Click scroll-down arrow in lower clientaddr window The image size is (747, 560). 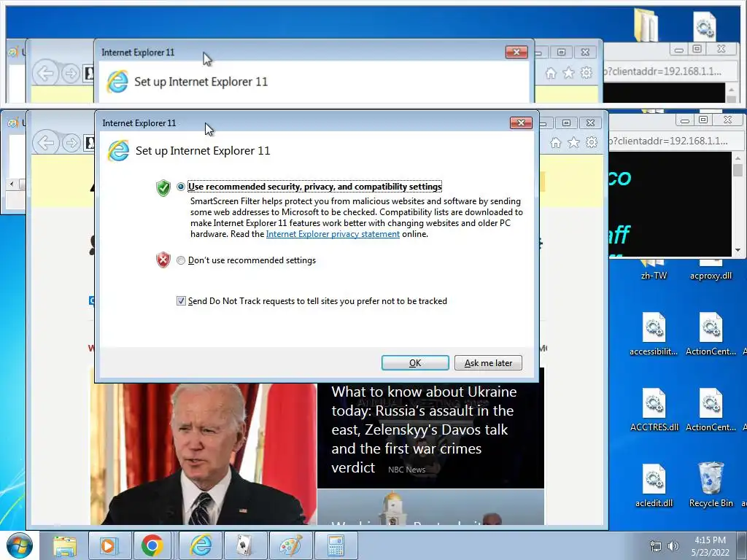tap(738, 250)
